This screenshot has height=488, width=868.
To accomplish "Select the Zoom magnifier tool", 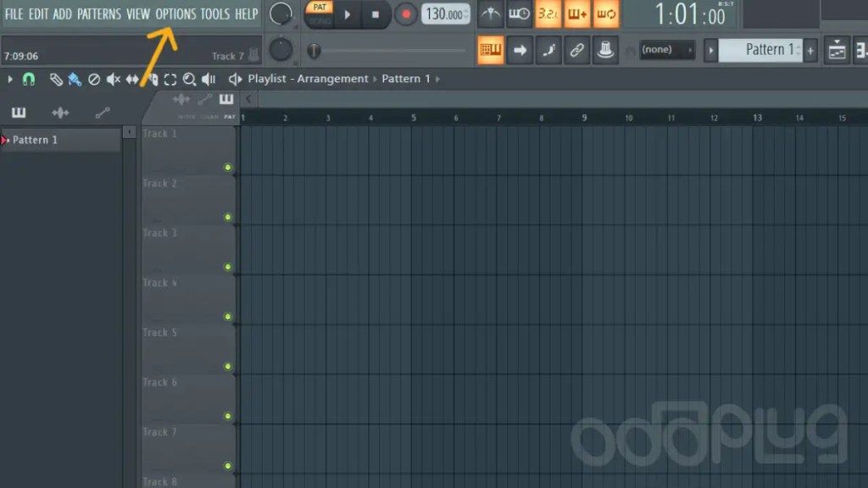I will 189,79.
